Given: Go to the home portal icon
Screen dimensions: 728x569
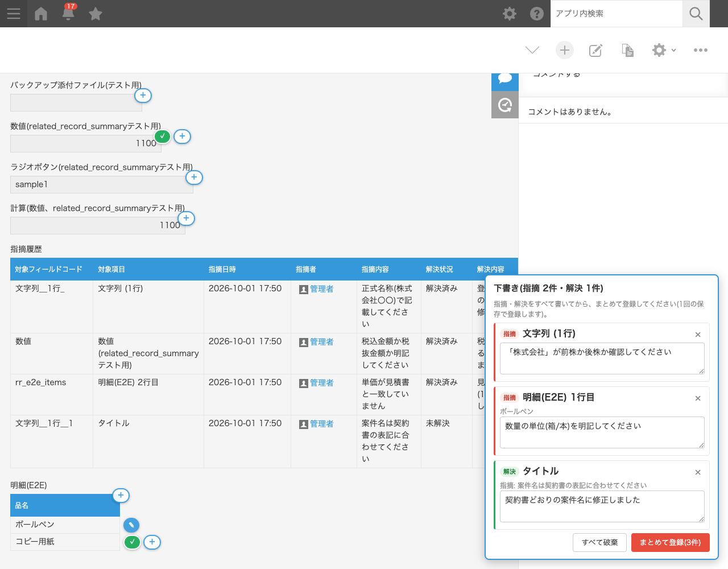Looking at the screenshot, I should point(41,14).
